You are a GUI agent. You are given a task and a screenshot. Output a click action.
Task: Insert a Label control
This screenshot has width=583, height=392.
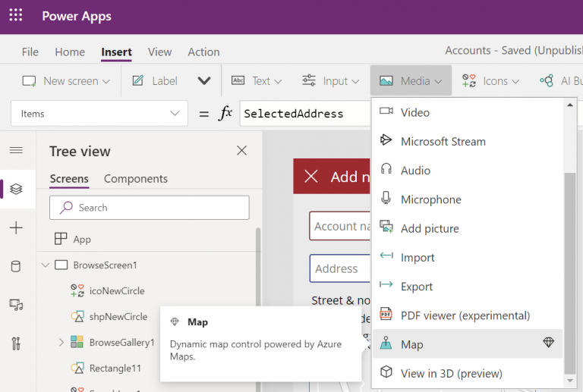[155, 81]
